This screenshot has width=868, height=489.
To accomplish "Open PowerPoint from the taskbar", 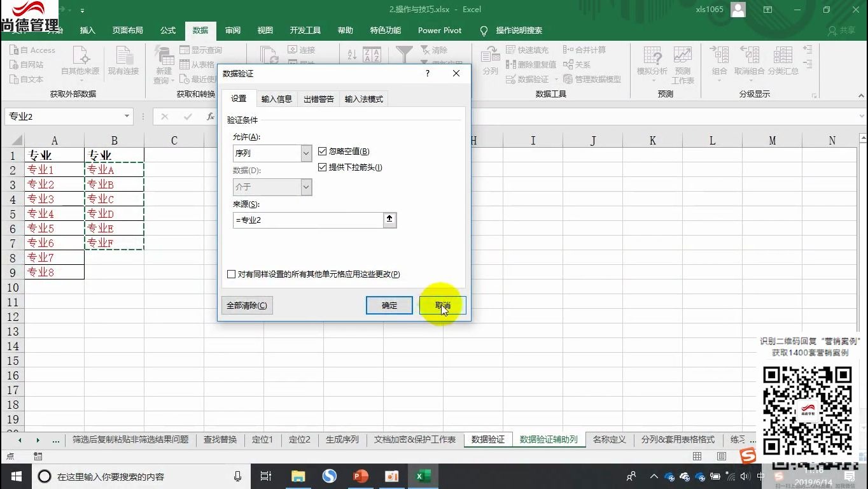I will pyautogui.click(x=360, y=476).
